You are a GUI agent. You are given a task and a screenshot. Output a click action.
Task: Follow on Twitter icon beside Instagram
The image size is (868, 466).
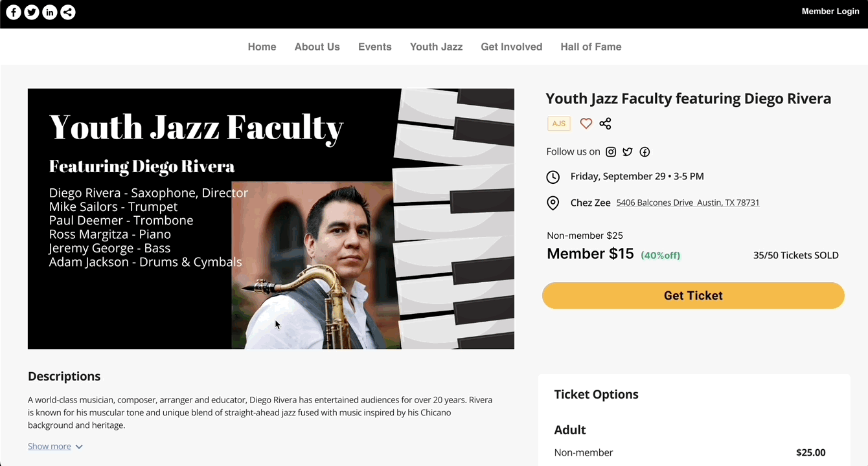(x=628, y=152)
